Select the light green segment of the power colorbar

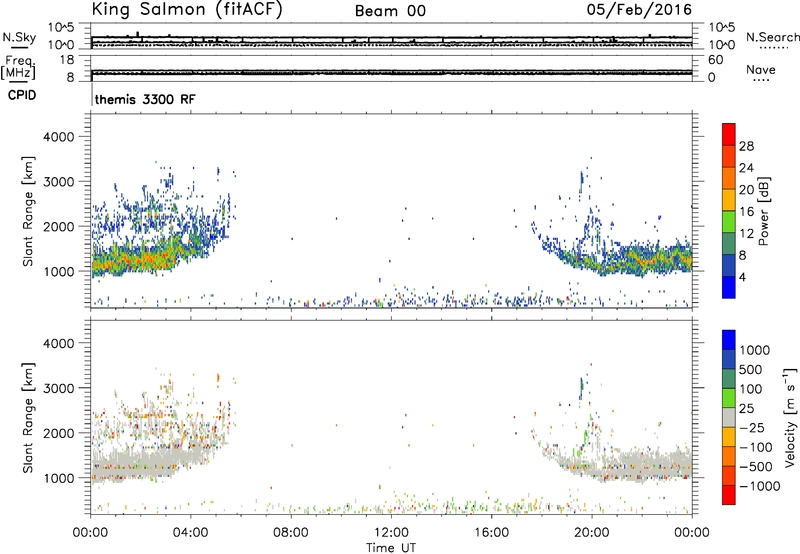729,221
